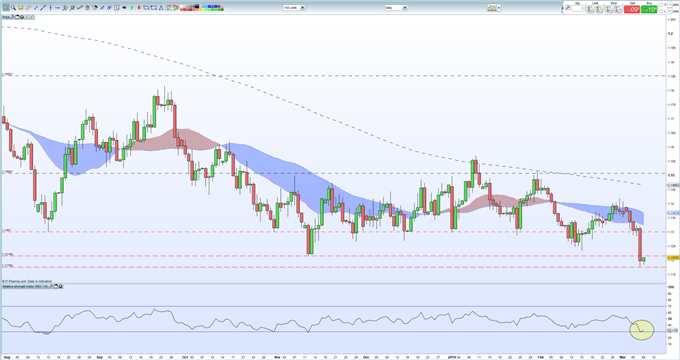Open the Price indicator settings wrench
Image resolution: width=680 pixels, height=360 pixels.
tap(13, 17)
